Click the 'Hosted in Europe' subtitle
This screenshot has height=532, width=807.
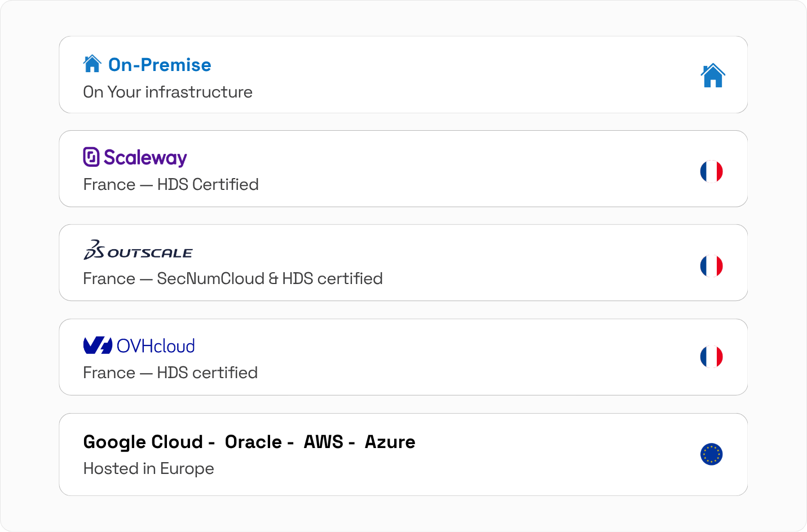coord(148,468)
